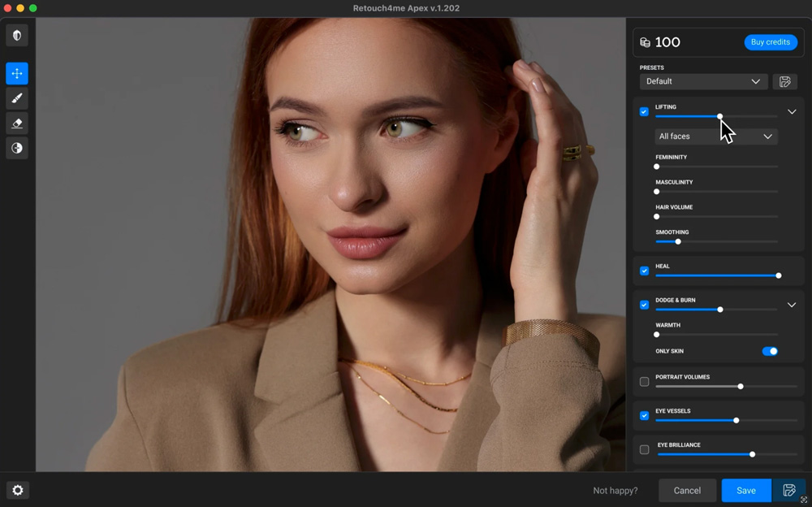
Task: Click the credits coin stack icon
Action: [646, 42]
